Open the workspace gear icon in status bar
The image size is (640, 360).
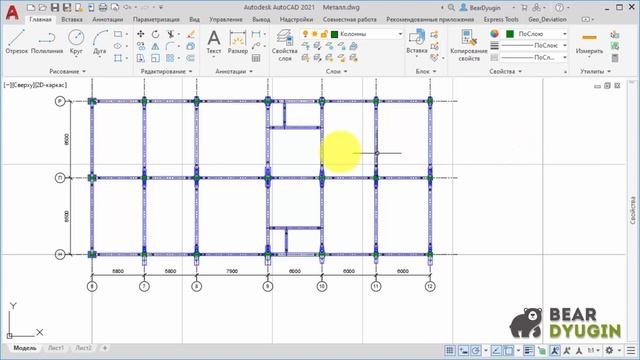(x=609, y=350)
